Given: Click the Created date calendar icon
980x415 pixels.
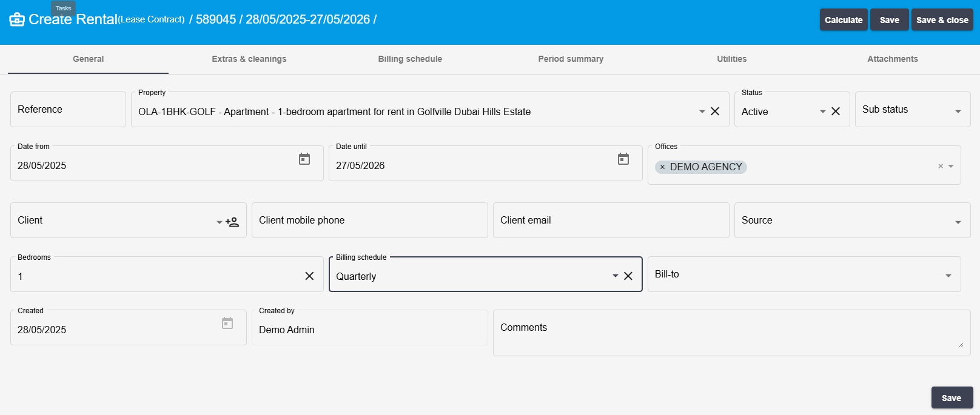Looking at the screenshot, I should [227, 323].
